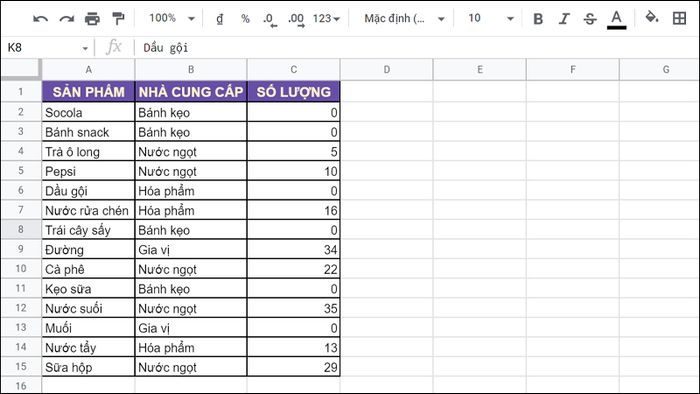Open the Borders grid icon

click(679, 18)
